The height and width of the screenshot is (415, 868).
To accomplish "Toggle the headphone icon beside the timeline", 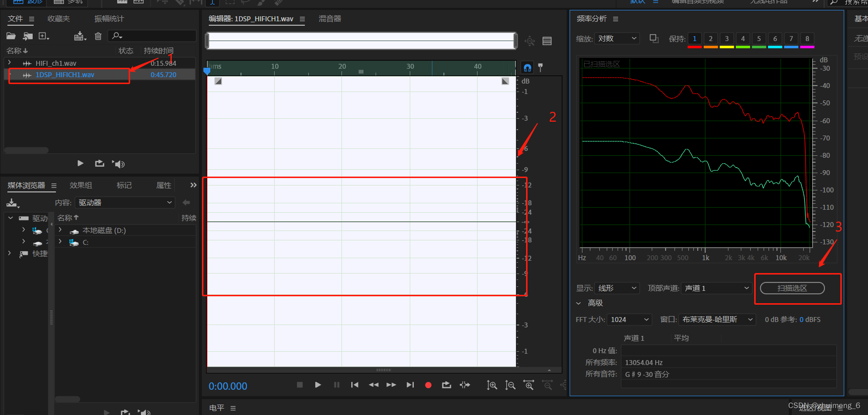I will tap(528, 67).
